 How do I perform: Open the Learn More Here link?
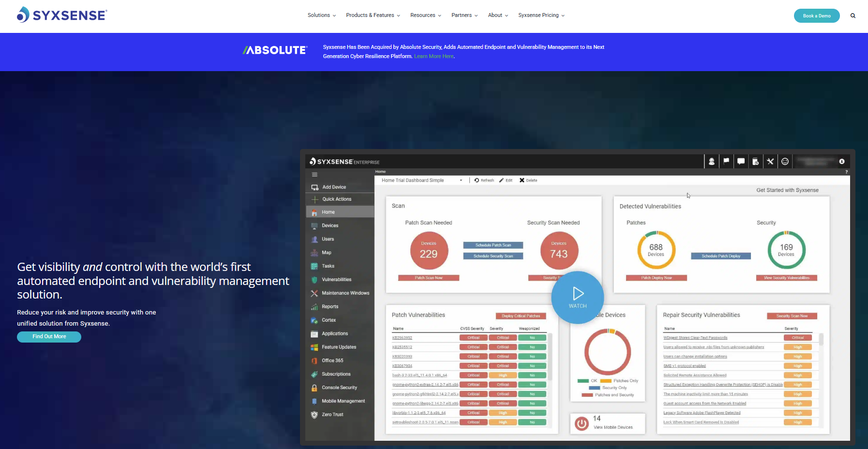(434, 56)
